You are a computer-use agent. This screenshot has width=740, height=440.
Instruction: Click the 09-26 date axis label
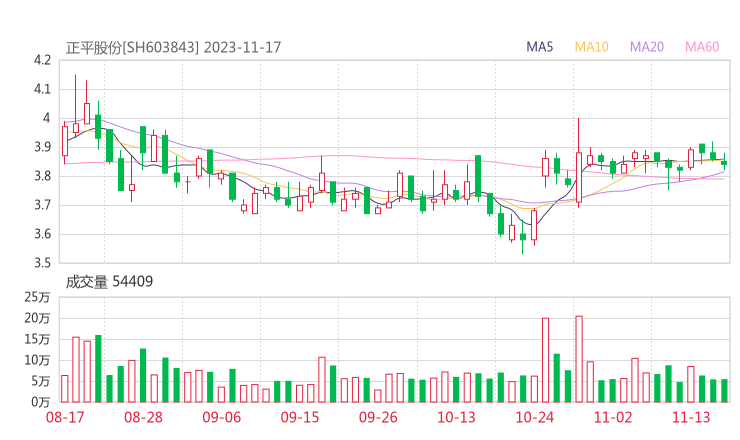378,417
